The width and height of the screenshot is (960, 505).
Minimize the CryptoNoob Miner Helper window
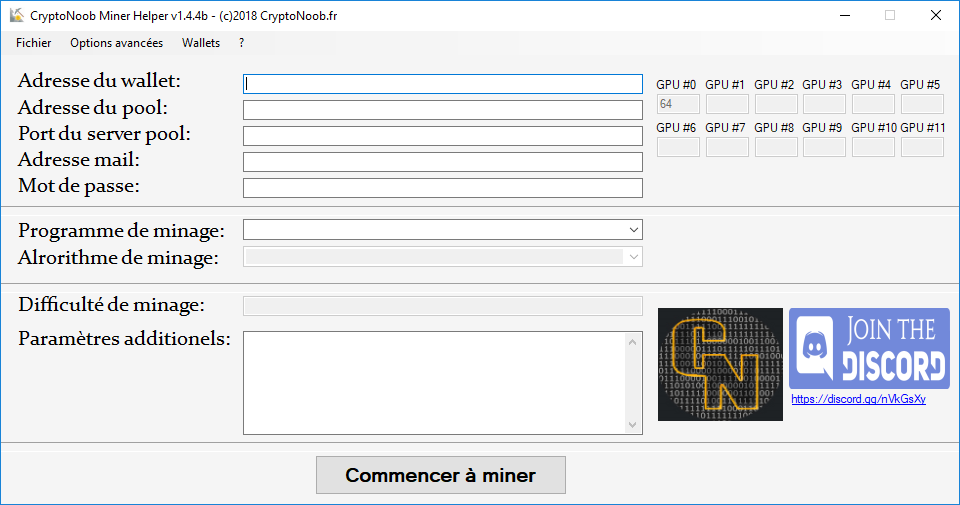[x=845, y=15]
